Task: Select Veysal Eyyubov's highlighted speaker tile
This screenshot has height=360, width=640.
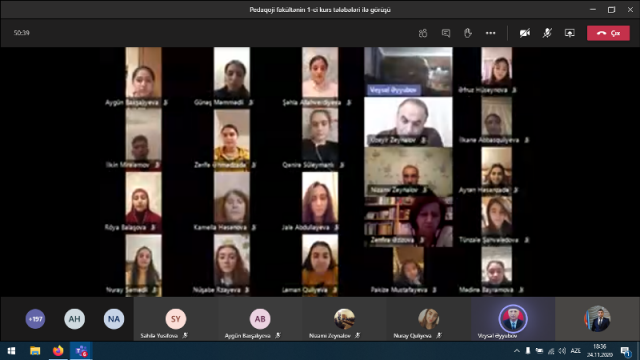Action: point(513,319)
